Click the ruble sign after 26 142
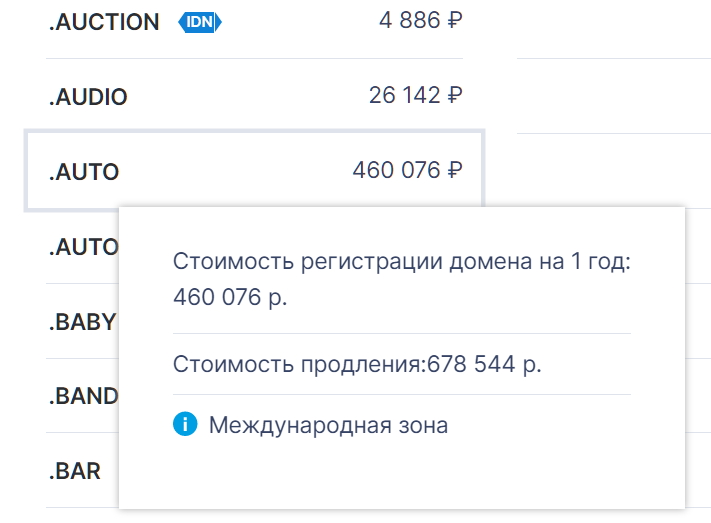The height and width of the screenshot is (523, 711). pyautogui.click(x=455, y=95)
